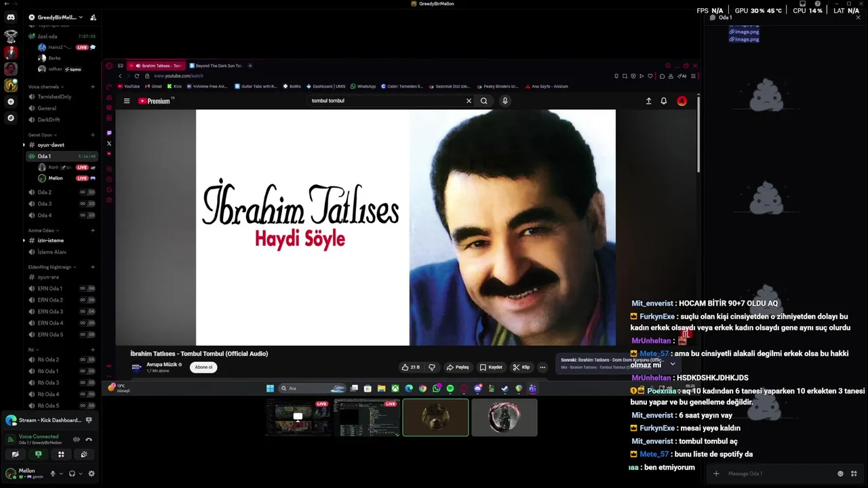Click the invite people icon beside the server name
Image resolution: width=868 pixels, height=488 pixels.
[x=93, y=17]
